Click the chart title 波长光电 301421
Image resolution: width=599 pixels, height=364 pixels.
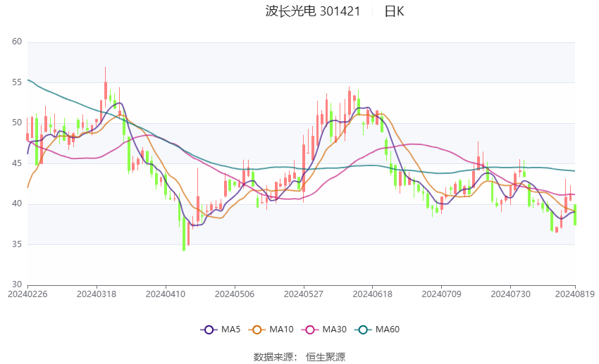point(313,11)
